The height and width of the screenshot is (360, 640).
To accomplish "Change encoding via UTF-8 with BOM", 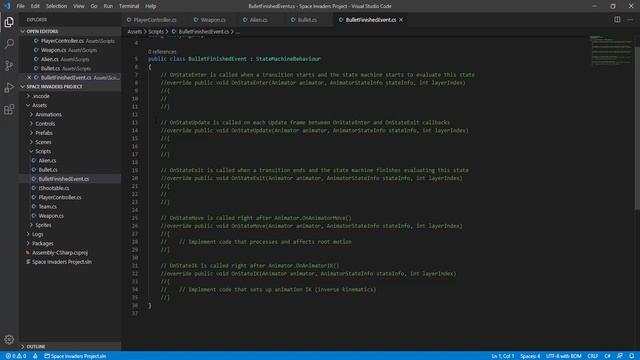I will 564,356.
